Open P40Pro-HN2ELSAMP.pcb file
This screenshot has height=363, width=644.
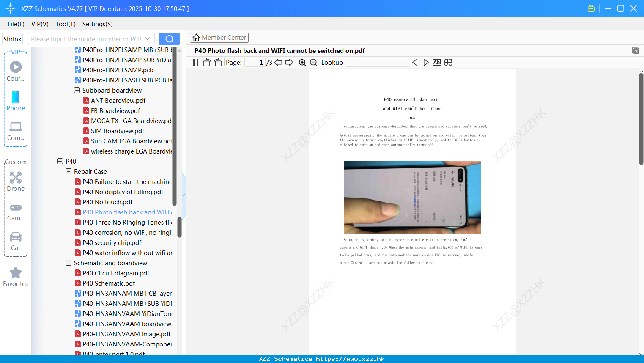coord(118,70)
